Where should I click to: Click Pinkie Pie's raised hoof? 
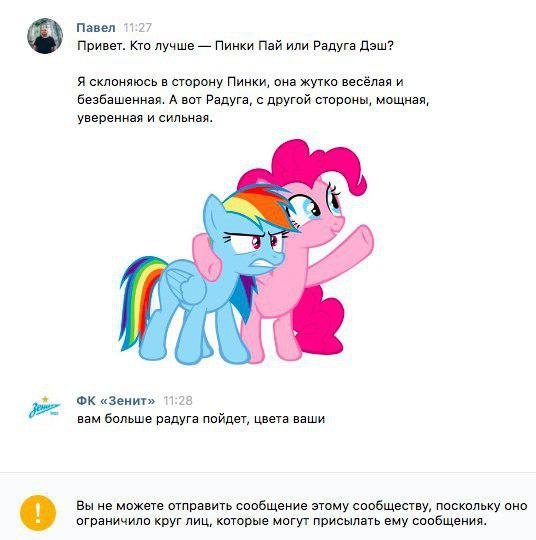(x=364, y=238)
